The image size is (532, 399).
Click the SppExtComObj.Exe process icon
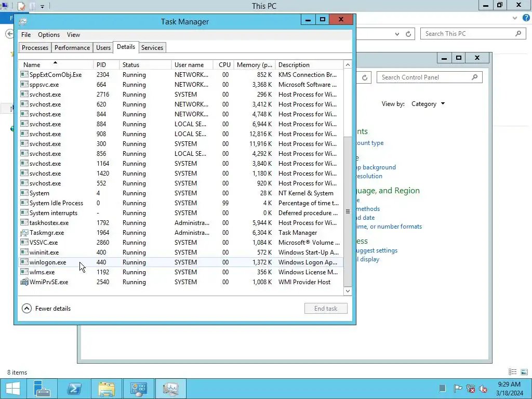[24, 75]
